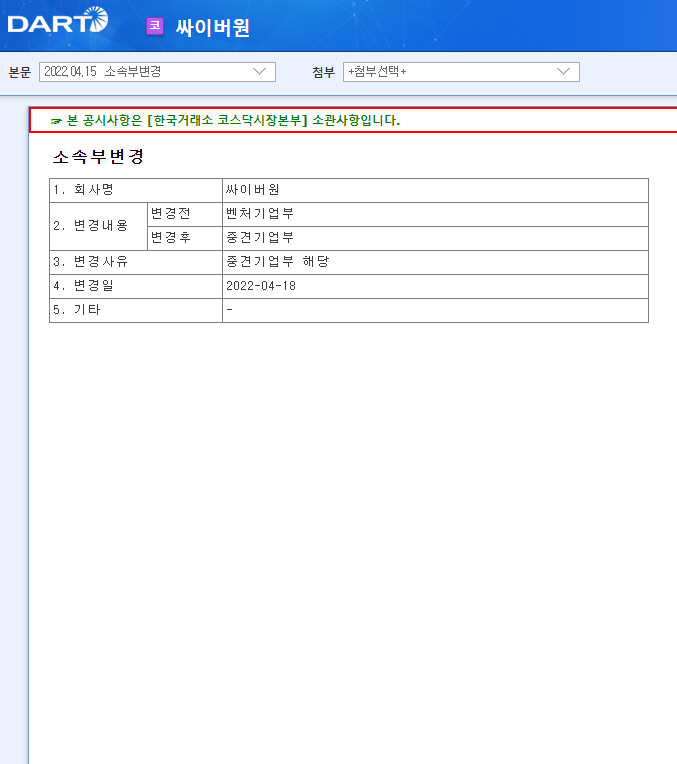Click the 싸이버원 company name in header

213,27
